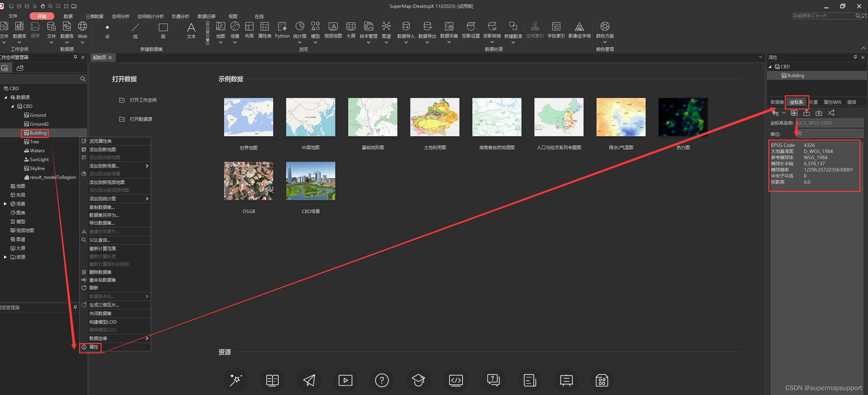Open the projection settings tool (投影设置)
The image size is (868, 395).
click(x=471, y=30)
